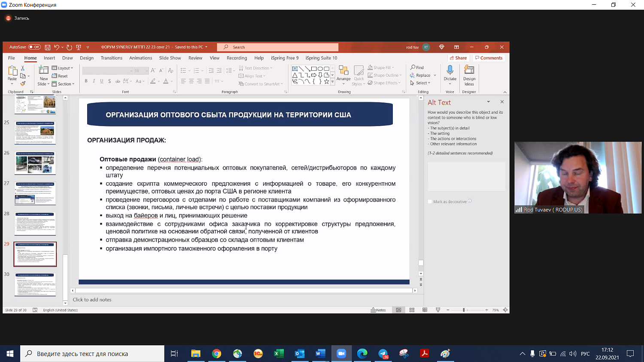
Task: Click the Share button
Action: pyautogui.click(x=458, y=58)
